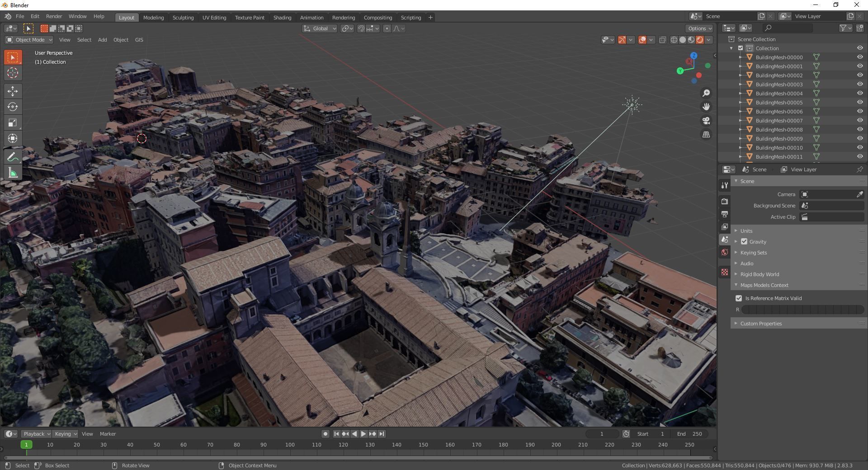The width and height of the screenshot is (868, 470).
Task: Play the animation in reverse
Action: [354, 434]
